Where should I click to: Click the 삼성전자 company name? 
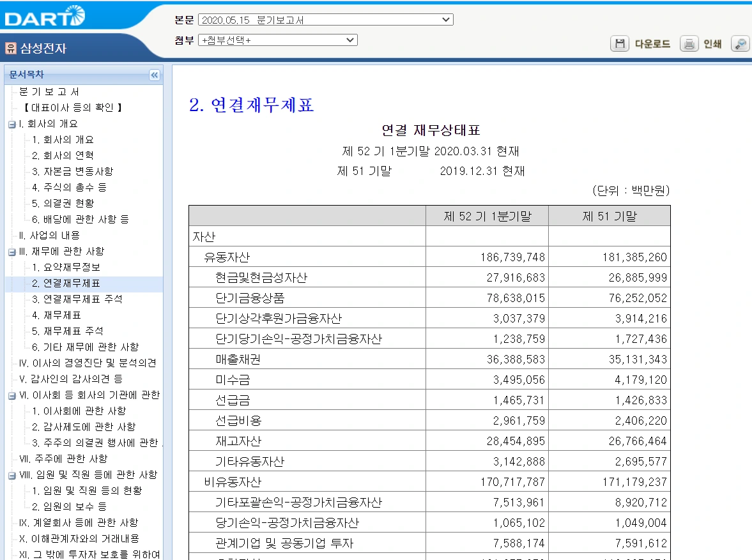pos(43,48)
